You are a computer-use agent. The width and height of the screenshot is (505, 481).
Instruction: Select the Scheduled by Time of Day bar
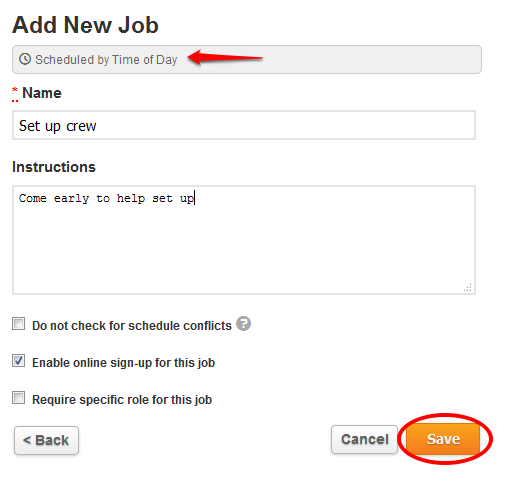click(247, 60)
